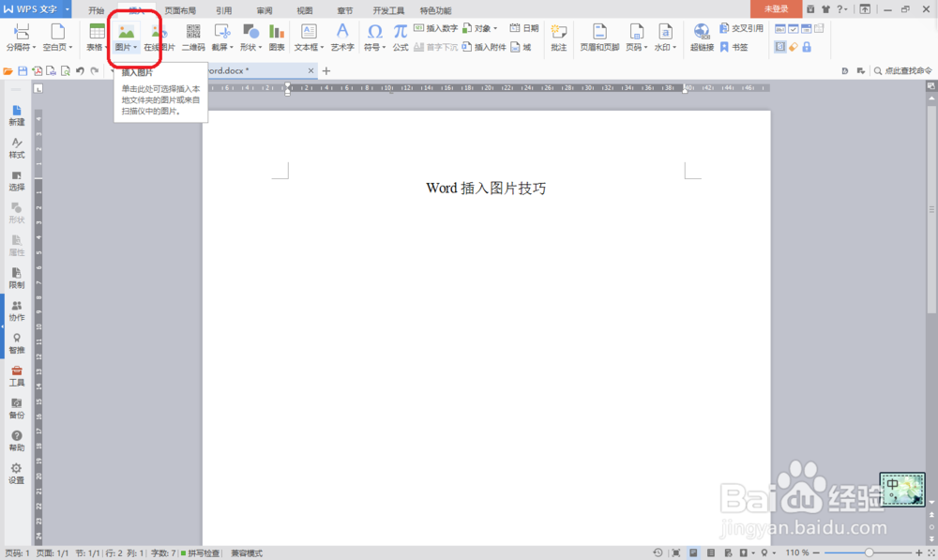
Task: Open 工具 toolbox in left sidebar
Action: coord(17,376)
